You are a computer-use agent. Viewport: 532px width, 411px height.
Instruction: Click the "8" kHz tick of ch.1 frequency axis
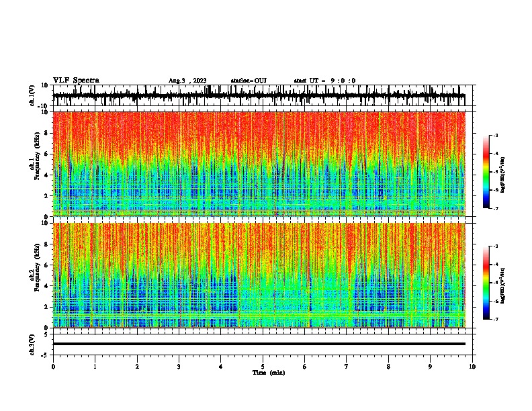[47, 133]
